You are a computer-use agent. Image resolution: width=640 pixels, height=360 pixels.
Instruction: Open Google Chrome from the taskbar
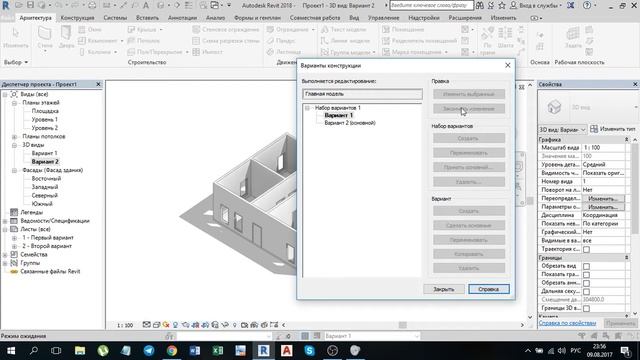[172, 351]
